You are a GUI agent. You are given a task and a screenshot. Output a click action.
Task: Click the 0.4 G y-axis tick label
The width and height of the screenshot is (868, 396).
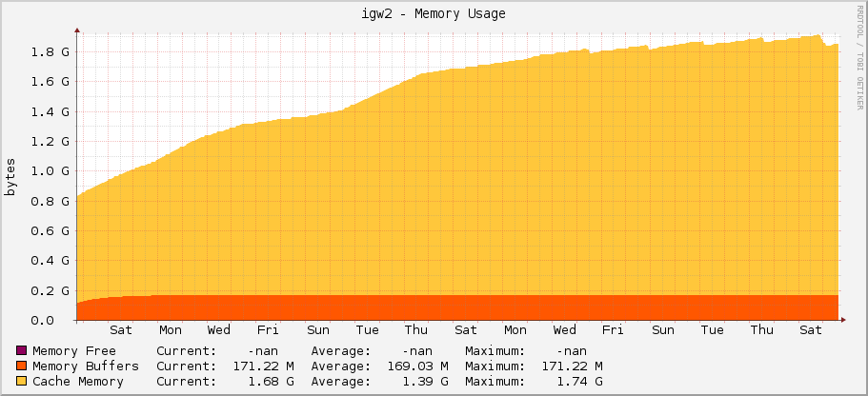(51, 260)
